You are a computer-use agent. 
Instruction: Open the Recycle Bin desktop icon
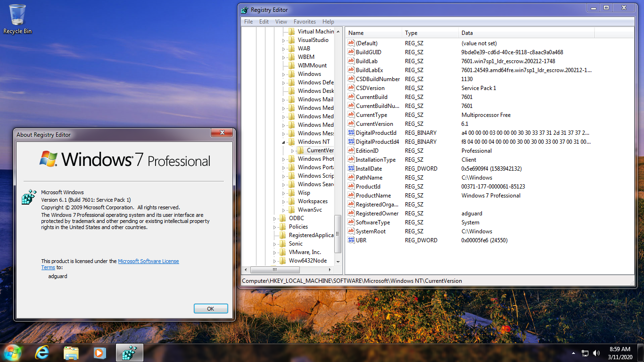[17, 19]
